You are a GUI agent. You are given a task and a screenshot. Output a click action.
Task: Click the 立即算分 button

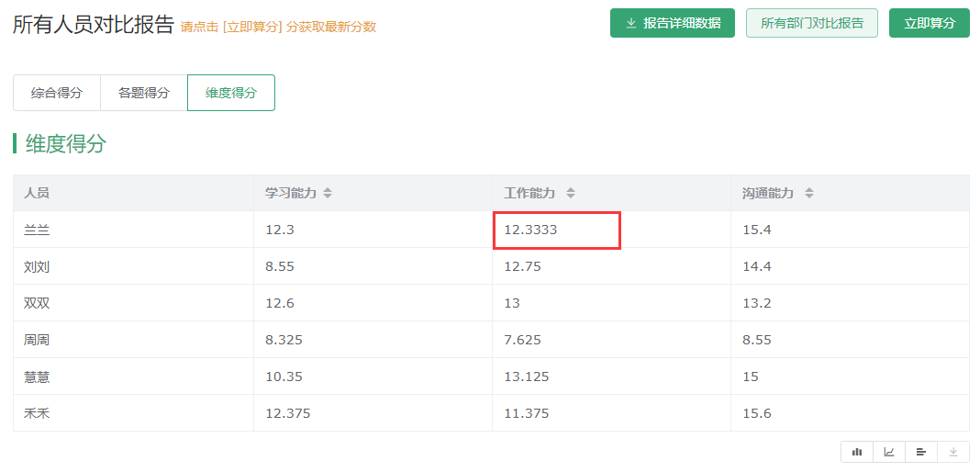(x=930, y=23)
